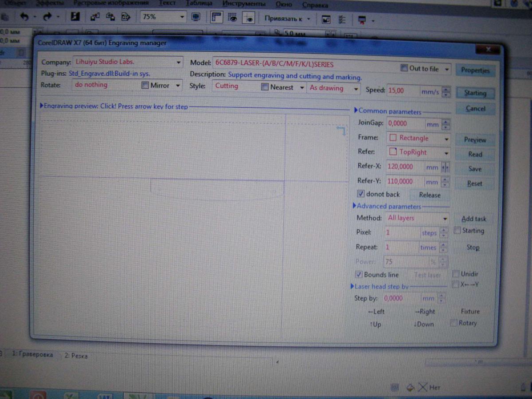This screenshot has width=532, height=399.
Task: Click the Reset button
Action: (475, 184)
